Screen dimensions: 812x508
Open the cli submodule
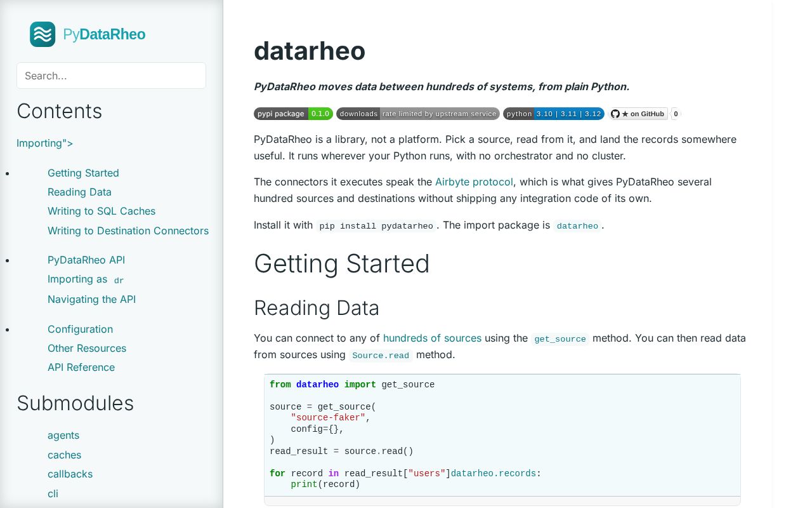[53, 493]
